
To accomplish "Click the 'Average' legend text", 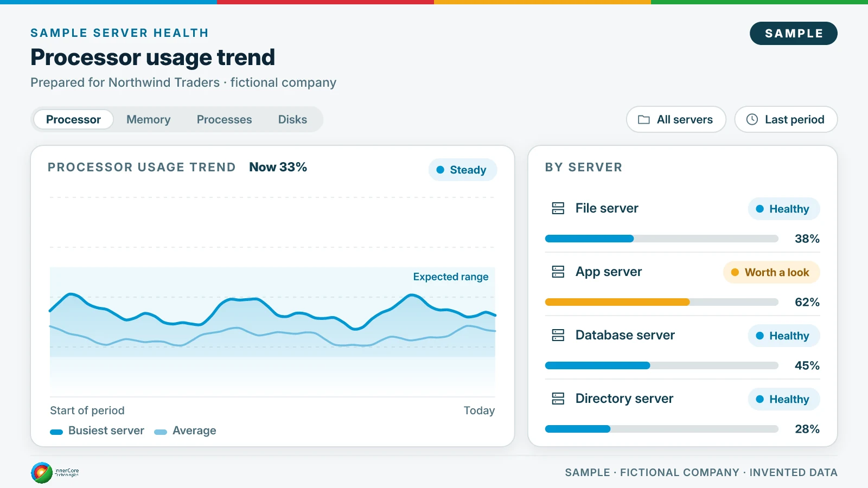I will coord(194,431).
